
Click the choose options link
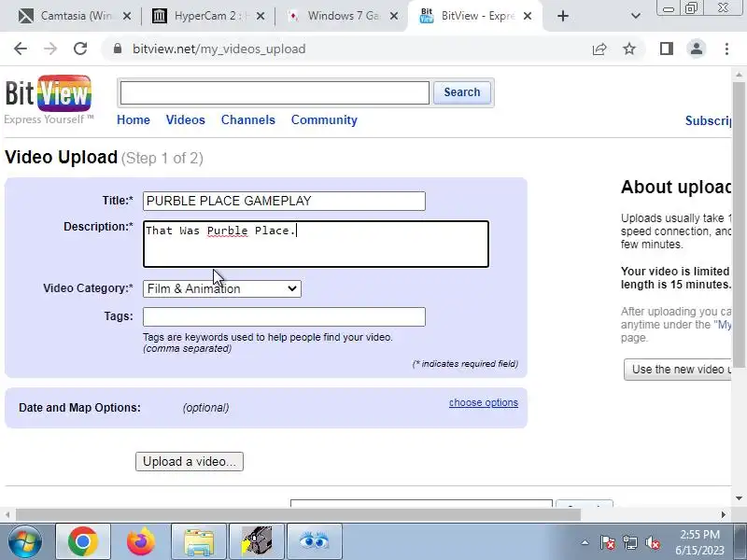pyautogui.click(x=483, y=403)
